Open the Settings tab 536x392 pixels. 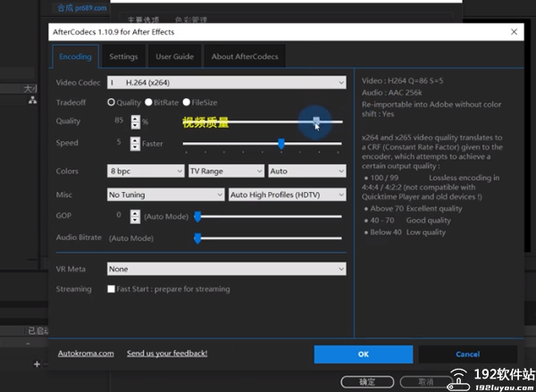[123, 57]
